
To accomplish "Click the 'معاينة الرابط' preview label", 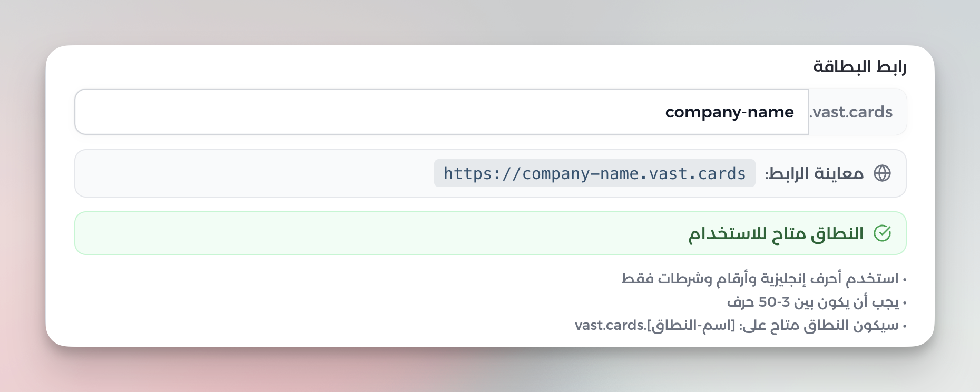I will point(815,173).
